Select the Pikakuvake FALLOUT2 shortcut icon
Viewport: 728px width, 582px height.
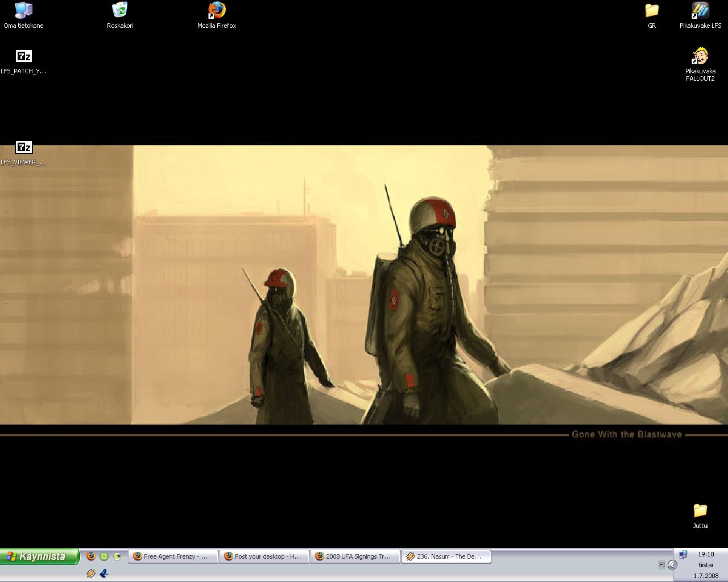point(700,65)
